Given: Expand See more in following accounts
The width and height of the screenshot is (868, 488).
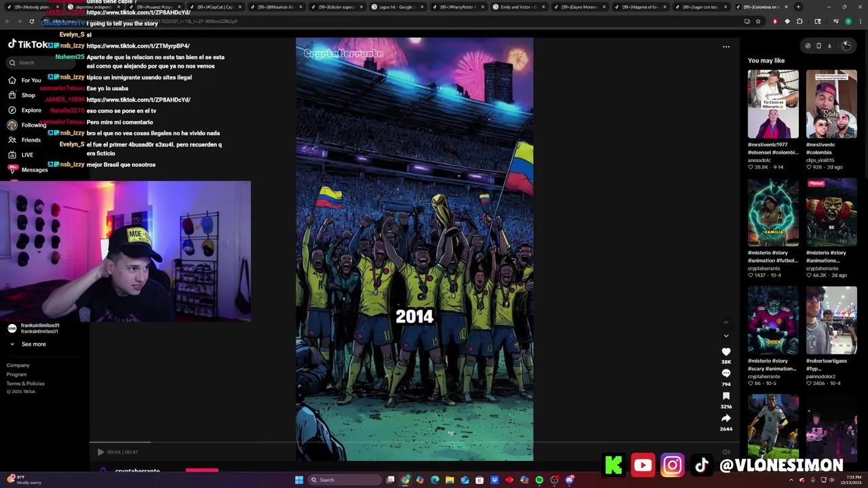Looking at the screenshot, I should [27, 344].
